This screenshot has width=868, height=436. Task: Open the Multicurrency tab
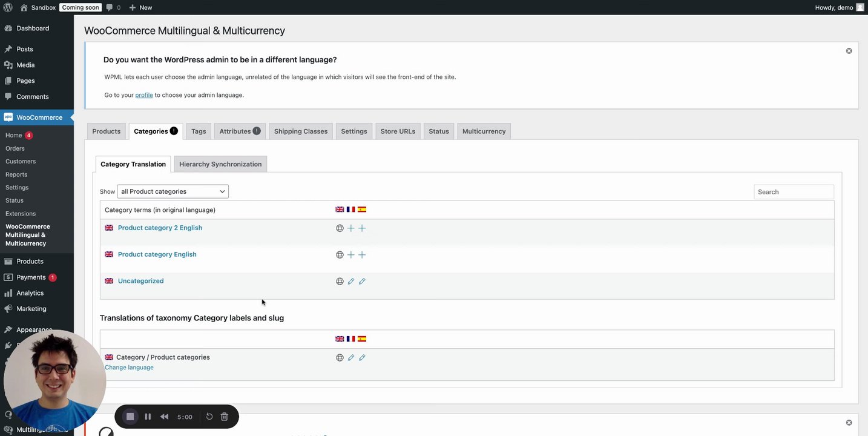(x=484, y=131)
